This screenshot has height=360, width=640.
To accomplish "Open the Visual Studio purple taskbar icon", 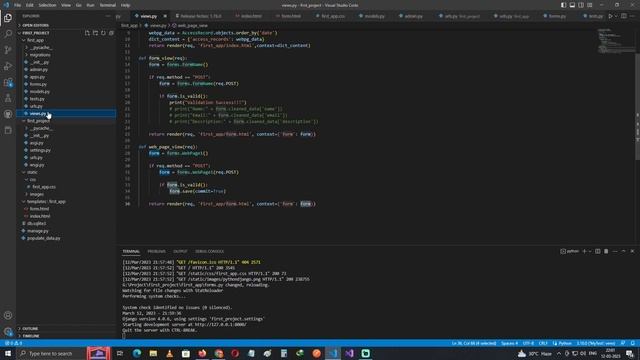I will [x=349, y=353].
